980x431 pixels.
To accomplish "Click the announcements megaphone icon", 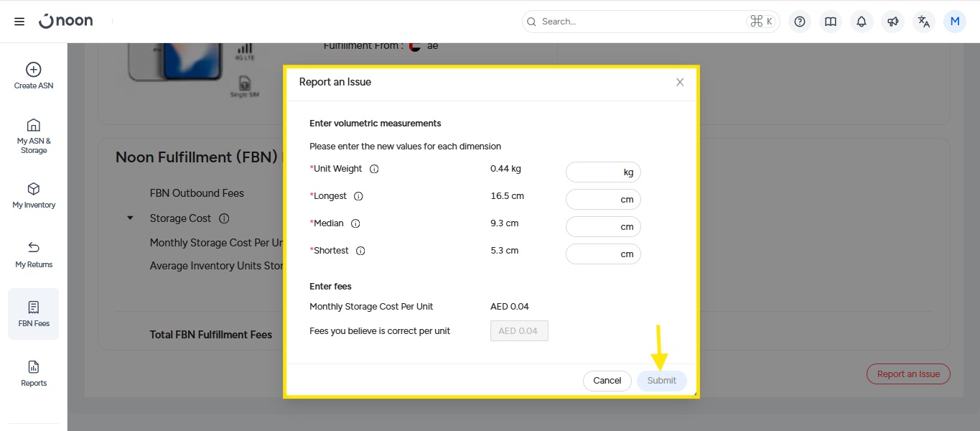I will (x=892, y=22).
